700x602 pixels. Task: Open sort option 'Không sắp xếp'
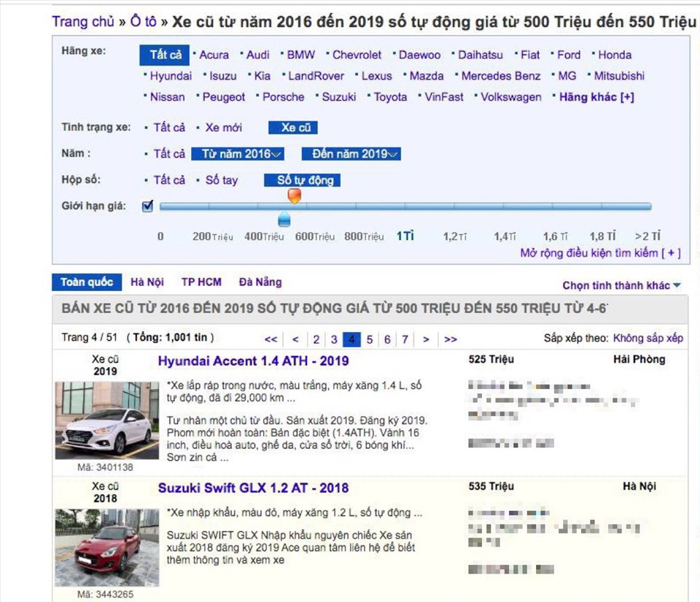[x=647, y=338]
